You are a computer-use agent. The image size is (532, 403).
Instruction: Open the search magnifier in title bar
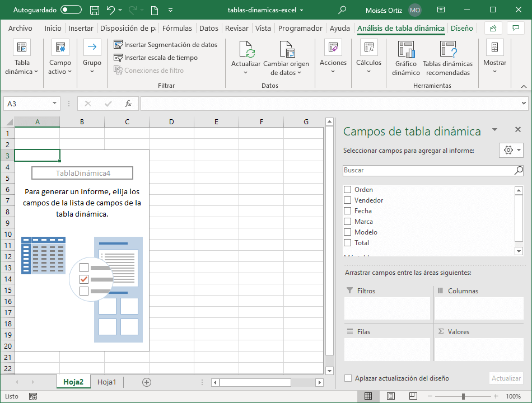tap(342, 10)
